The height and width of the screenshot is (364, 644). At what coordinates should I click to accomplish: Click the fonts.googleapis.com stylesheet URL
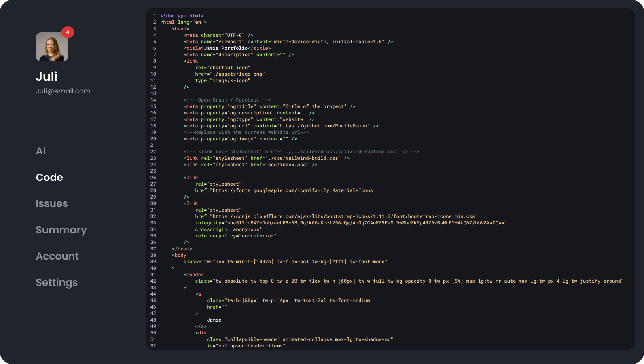tap(292, 190)
